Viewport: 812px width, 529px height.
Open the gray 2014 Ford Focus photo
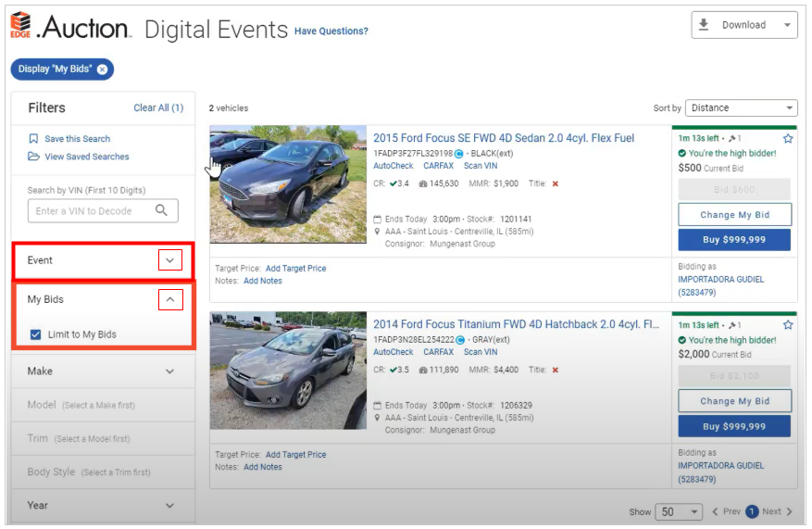point(288,371)
